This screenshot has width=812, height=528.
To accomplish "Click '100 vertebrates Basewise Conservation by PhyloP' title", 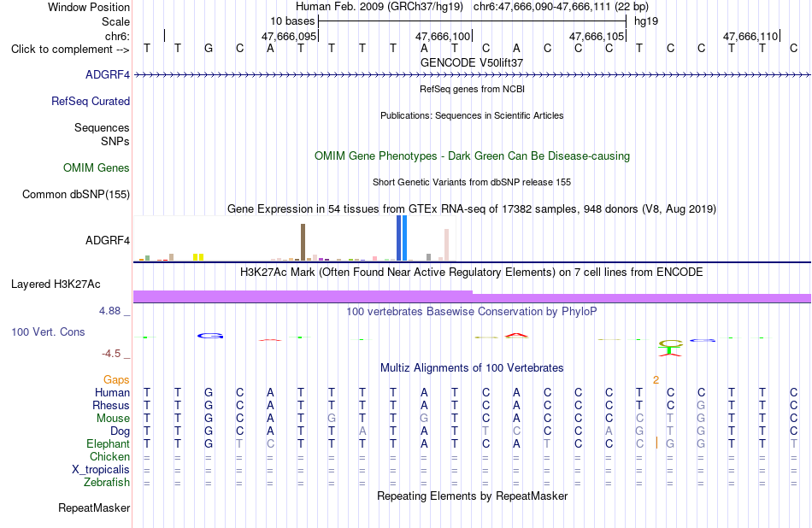I will click(472, 312).
